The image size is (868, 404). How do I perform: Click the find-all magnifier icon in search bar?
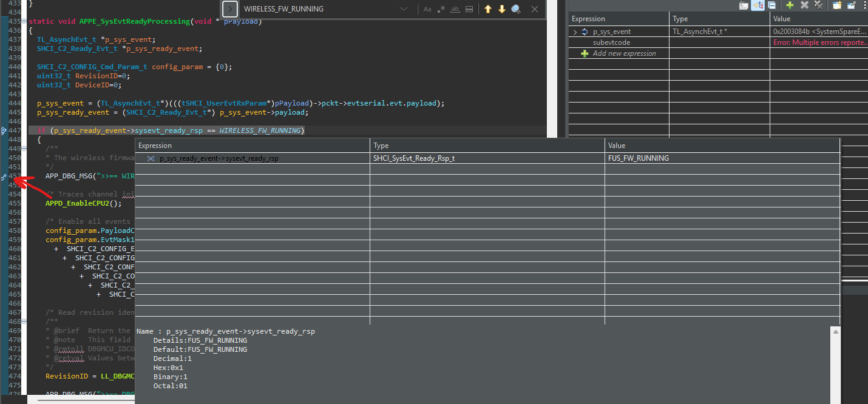click(516, 9)
